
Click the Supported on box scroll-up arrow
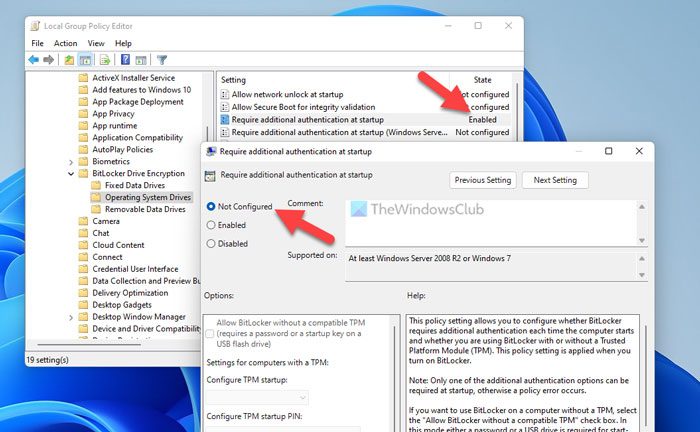642,258
